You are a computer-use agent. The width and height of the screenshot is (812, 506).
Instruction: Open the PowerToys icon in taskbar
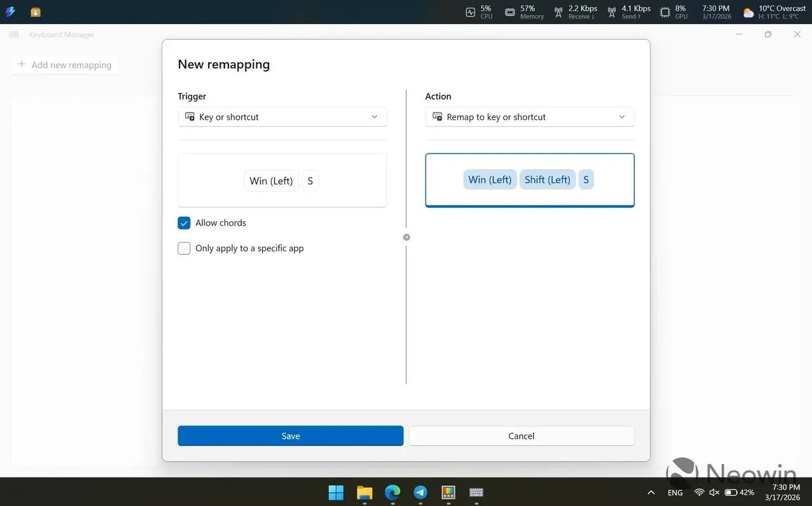tap(449, 492)
